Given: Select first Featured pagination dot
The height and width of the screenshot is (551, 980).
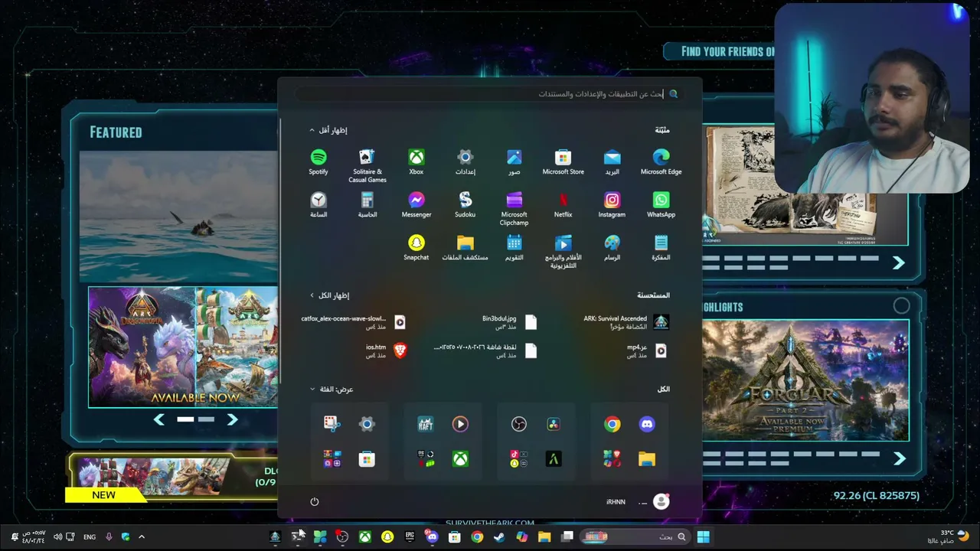Looking at the screenshot, I should pyautogui.click(x=185, y=419).
